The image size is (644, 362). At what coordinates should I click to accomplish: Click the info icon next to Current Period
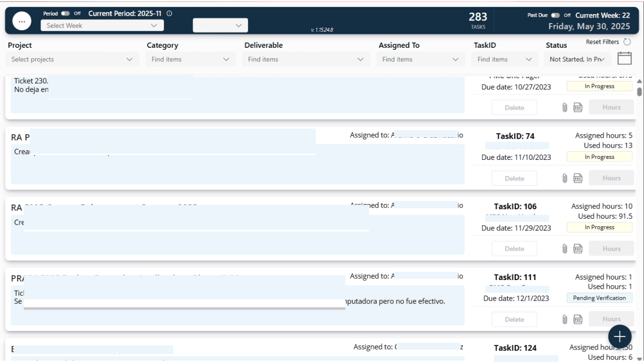169,14
